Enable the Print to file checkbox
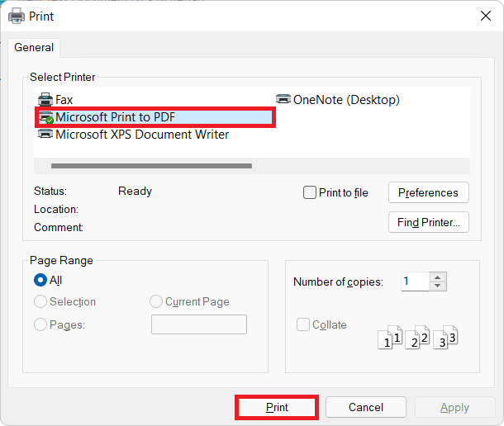This screenshot has height=426, width=504. click(310, 192)
